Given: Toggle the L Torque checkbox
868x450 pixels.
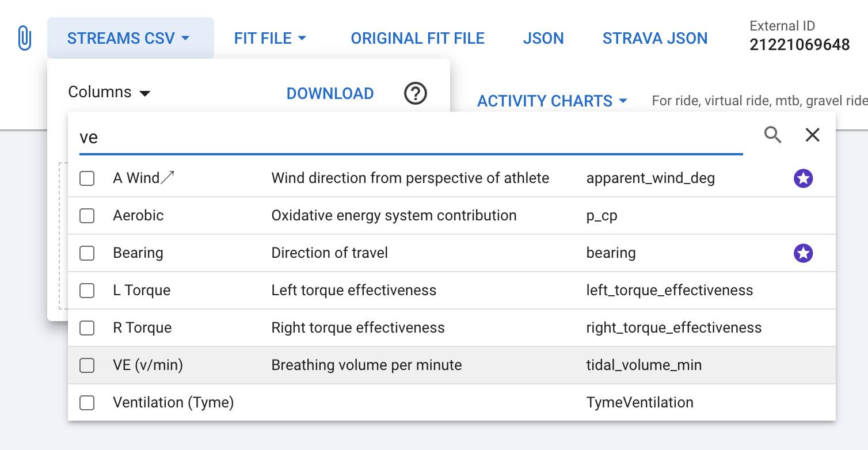Looking at the screenshot, I should (87, 291).
